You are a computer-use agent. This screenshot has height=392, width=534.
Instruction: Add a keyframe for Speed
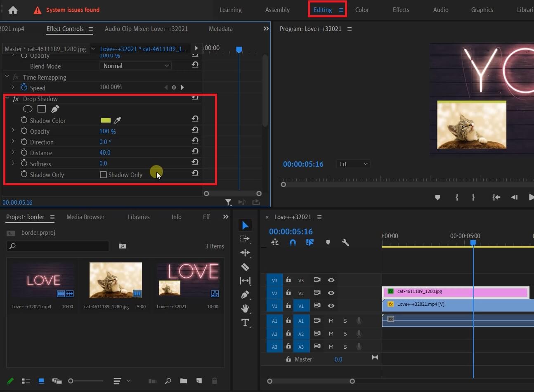tap(174, 87)
